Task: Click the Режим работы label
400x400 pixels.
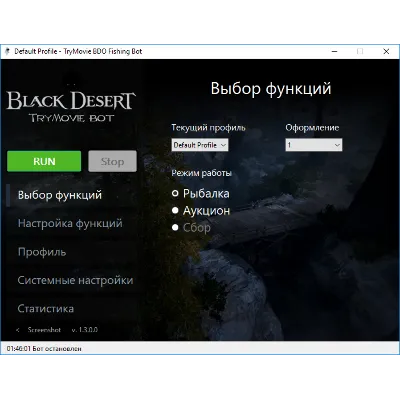Action: (201, 173)
